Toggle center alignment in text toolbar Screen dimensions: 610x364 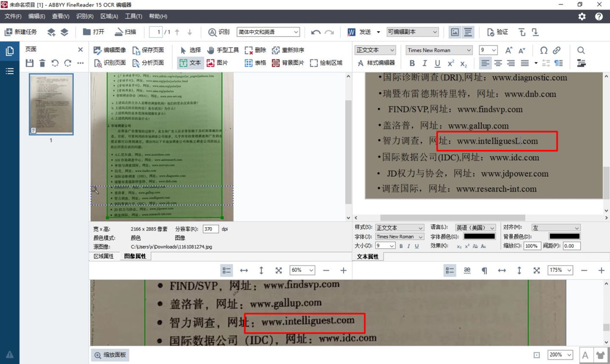(498, 63)
